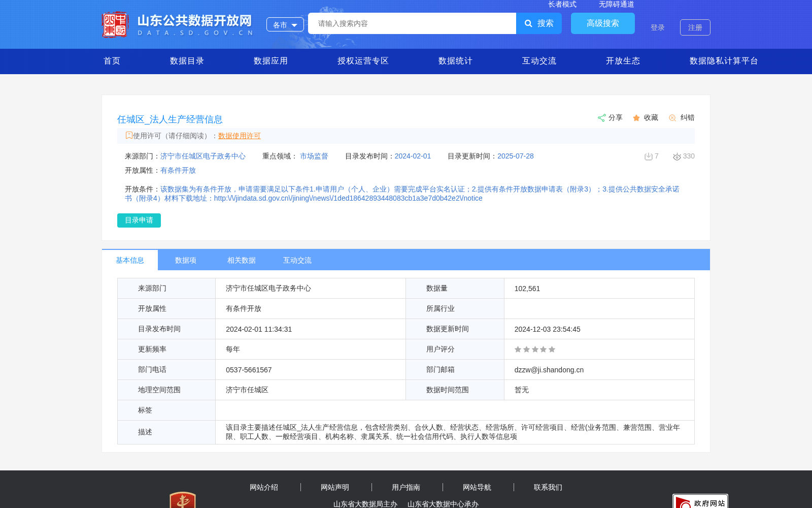812x508 pixels.
Task: Click the user rating stars
Action: coord(535,350)
